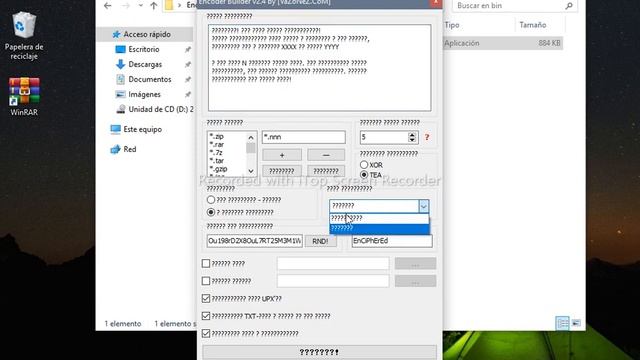Select the TEA radio button
Screen dimensions: 640x360
tap(364, 175)
